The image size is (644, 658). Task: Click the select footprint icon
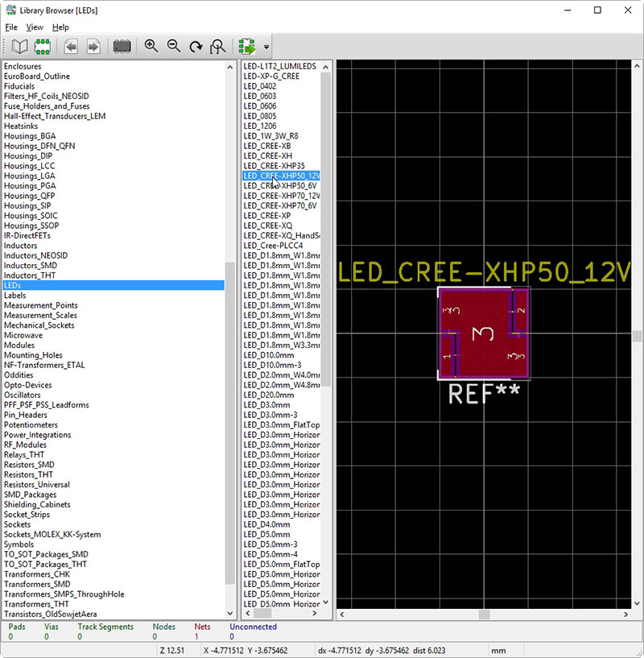coord(43,47)
